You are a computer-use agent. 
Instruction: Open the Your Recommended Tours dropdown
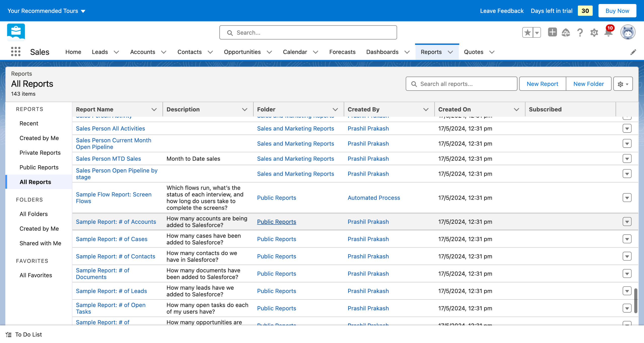(47, 11)
